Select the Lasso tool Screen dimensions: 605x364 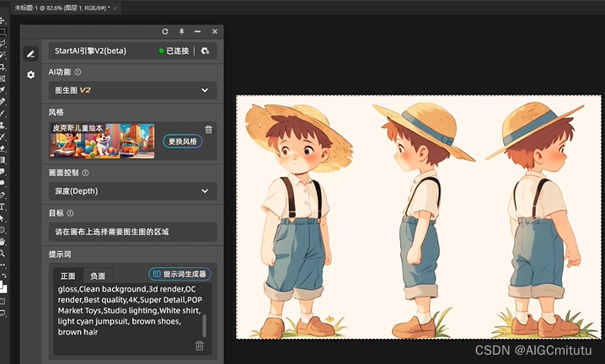pos(3,43)
